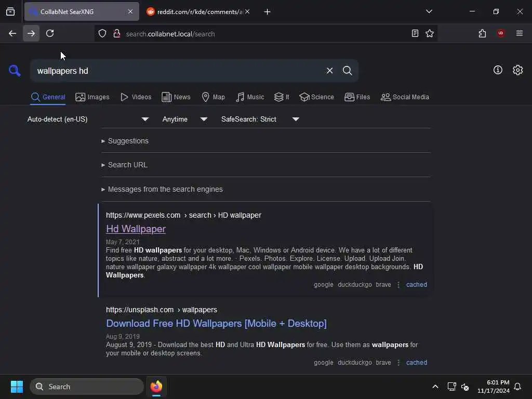The width and height of the screenshot is (532, 399).
Task: Toggle reader view icon
Action: [x=415, y=33]
